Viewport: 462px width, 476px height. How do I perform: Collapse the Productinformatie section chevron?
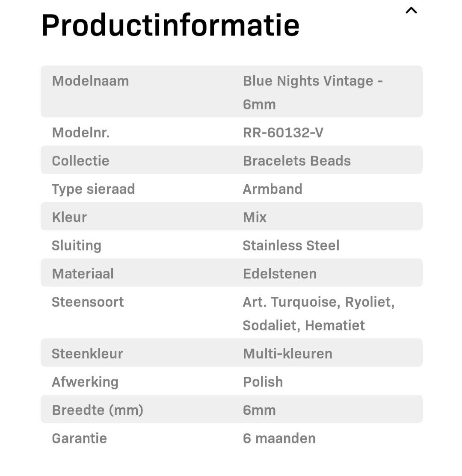(411, 11)
